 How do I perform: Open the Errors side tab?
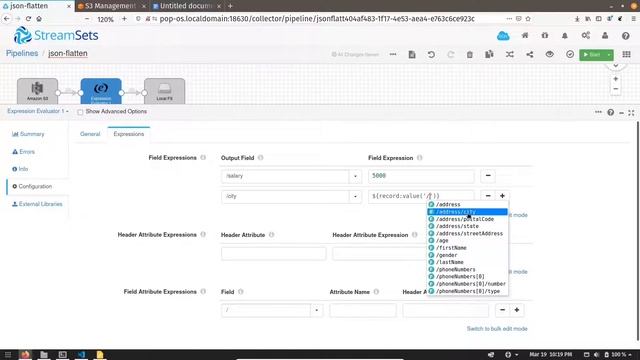[x=23, y=151]
